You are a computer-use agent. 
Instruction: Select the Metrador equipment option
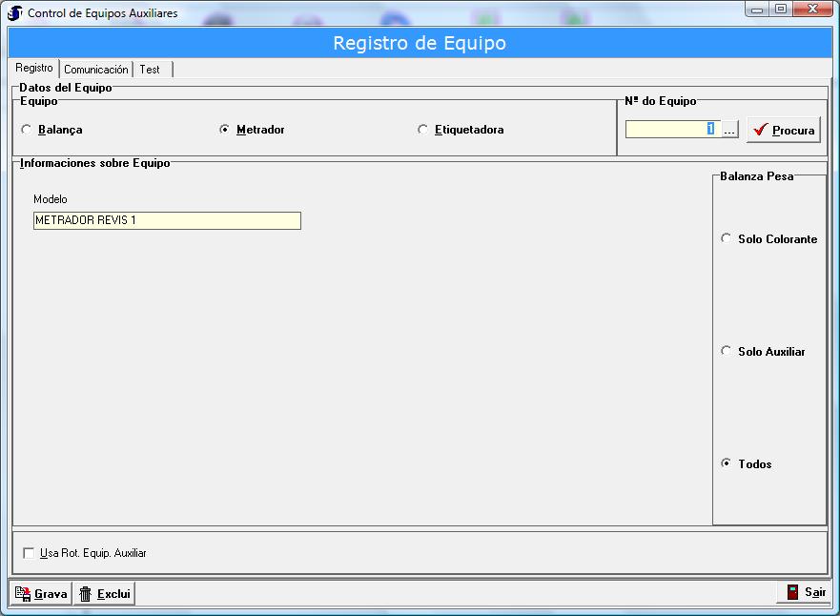(x=224, y=130)
